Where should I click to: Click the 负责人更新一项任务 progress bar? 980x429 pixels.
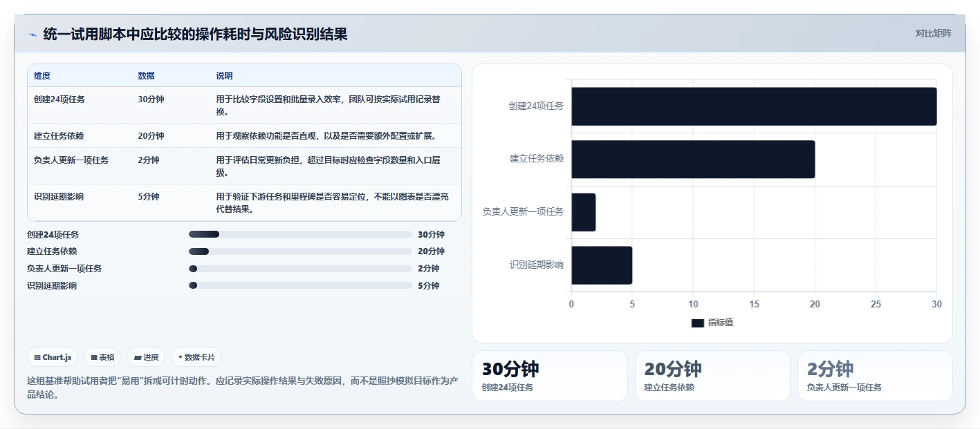[x=300, y=269]
